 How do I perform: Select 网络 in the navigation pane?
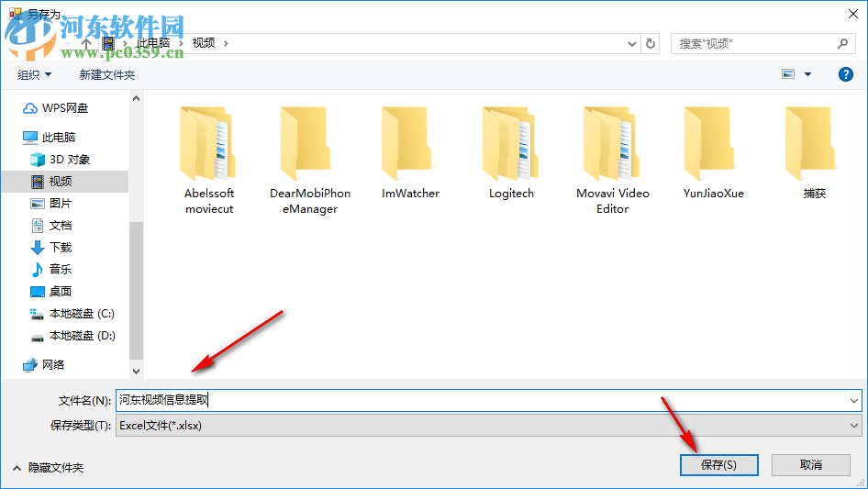coord(43,364)
